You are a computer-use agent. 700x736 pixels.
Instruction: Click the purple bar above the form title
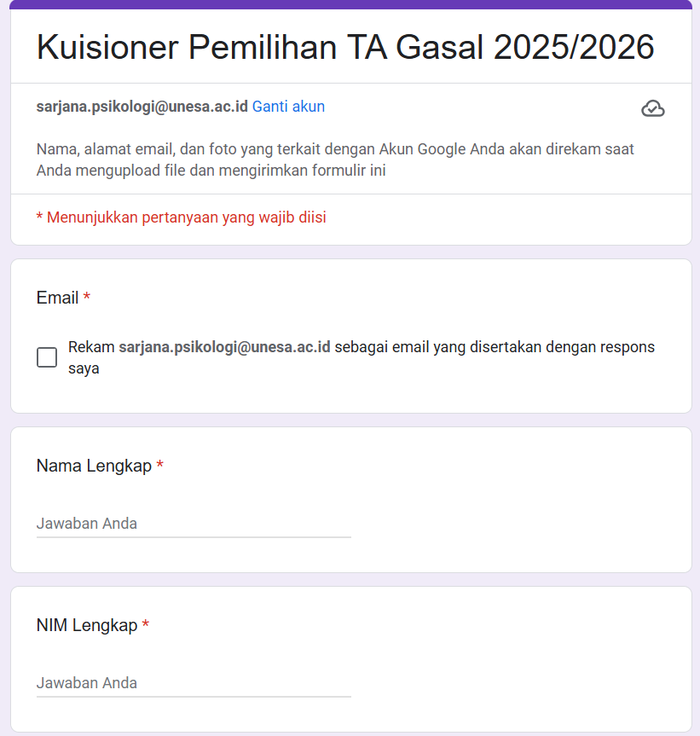[x=350, y=4]
